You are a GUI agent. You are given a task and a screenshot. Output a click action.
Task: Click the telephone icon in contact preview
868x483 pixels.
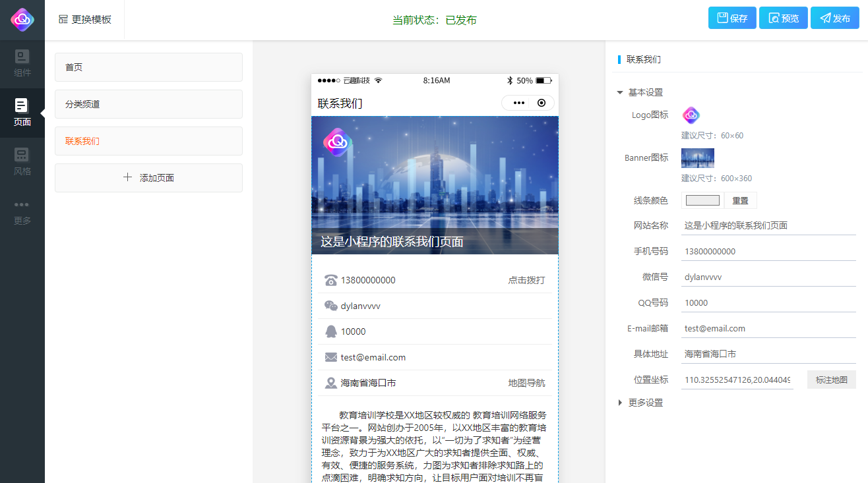coord(329,279)
